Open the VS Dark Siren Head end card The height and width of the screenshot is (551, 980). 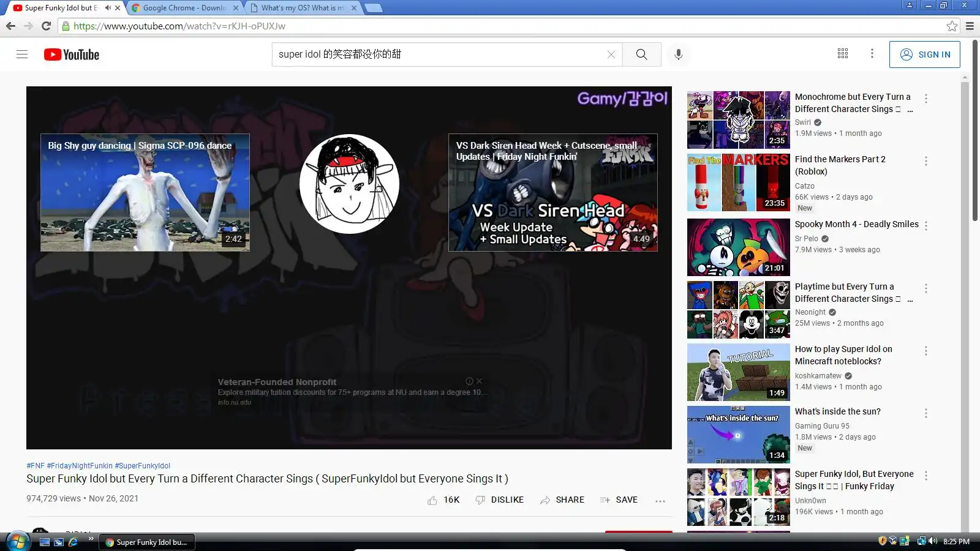tap(553, 192)
